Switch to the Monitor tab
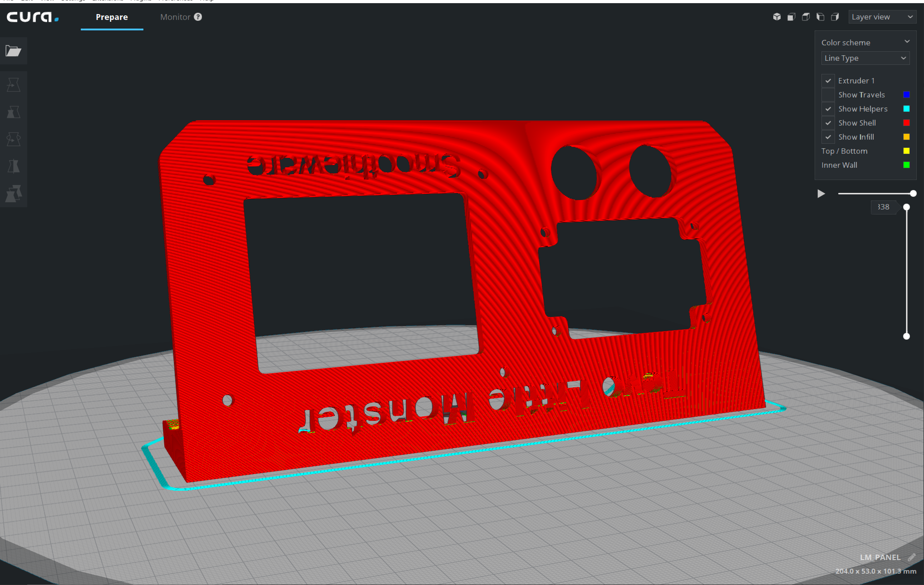This screenshot has width=924, height=585. 175,17
